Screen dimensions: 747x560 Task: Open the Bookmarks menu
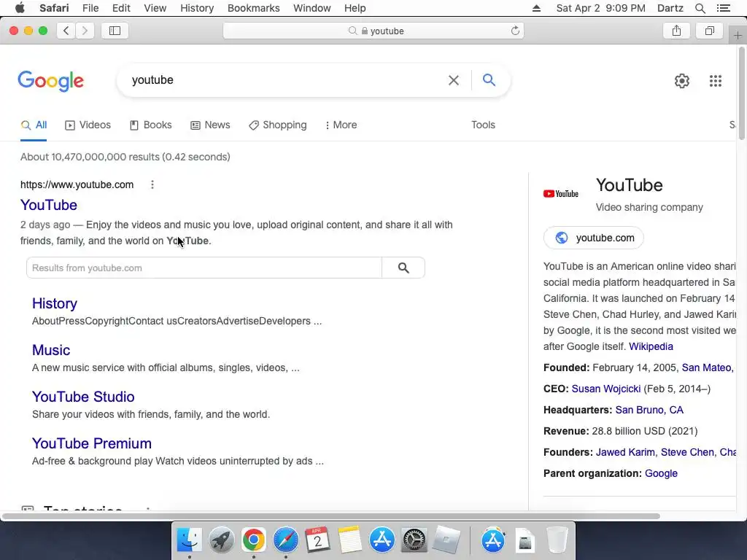point(253,8)
